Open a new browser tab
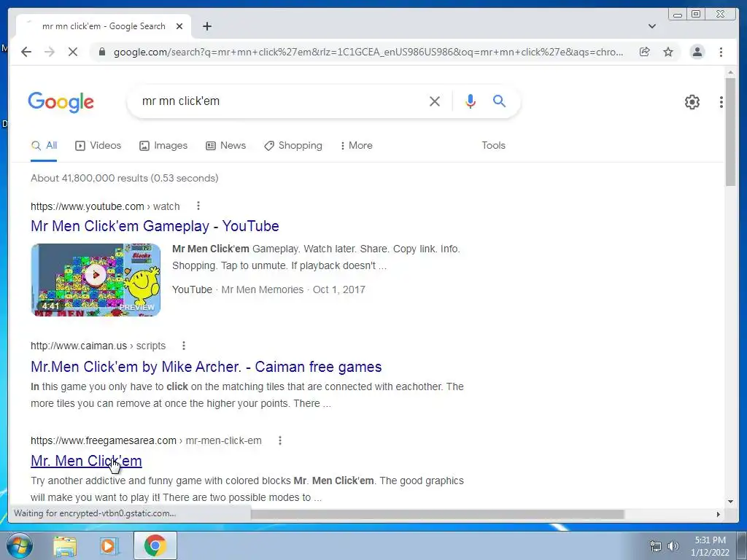 pos(206,26)
